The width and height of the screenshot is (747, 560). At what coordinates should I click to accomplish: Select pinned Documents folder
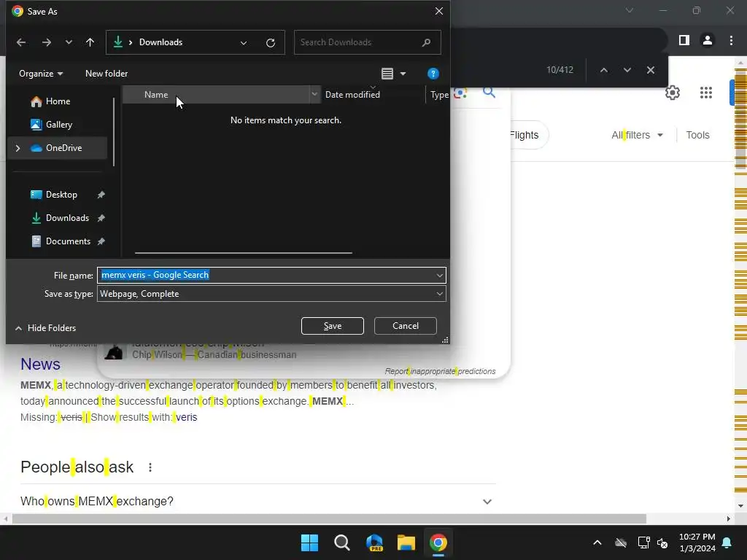point(68,241)
